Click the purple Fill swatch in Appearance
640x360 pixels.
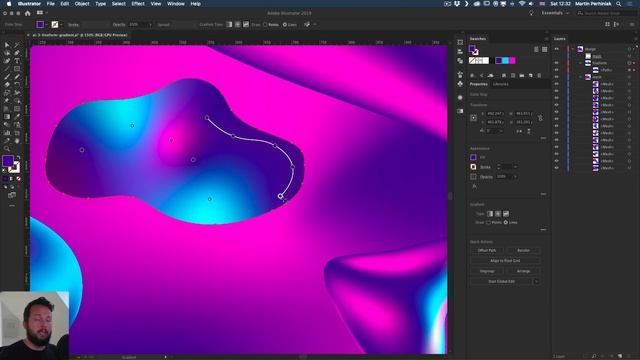473,157
